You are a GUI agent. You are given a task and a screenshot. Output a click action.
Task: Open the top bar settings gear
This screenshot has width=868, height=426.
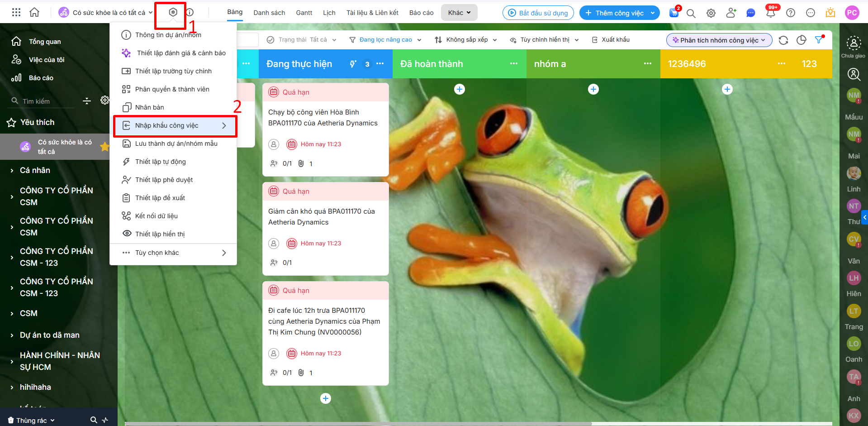click(x=711, y=13)
